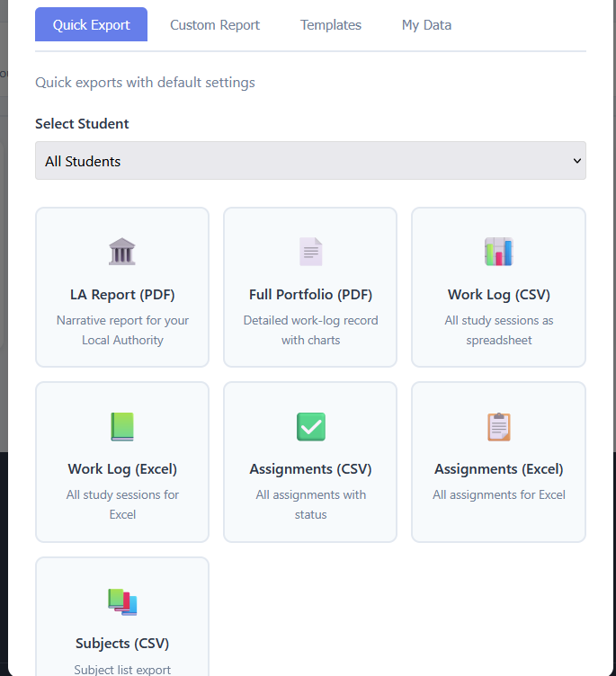Click Assignments (CSV) card title

tap(310, 468)
